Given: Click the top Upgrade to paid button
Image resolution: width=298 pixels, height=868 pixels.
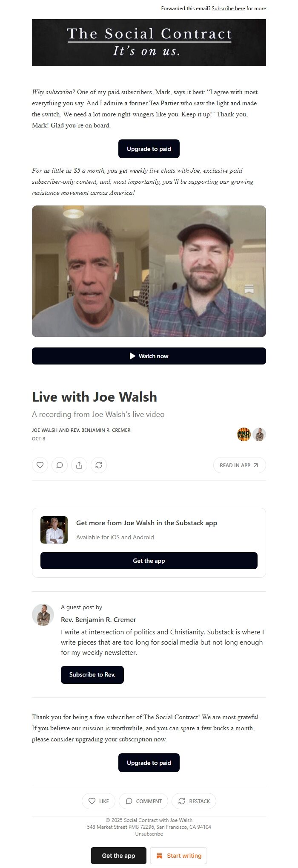Looking at the screenshot, I should pyautogui.click(x=149, y=149).
